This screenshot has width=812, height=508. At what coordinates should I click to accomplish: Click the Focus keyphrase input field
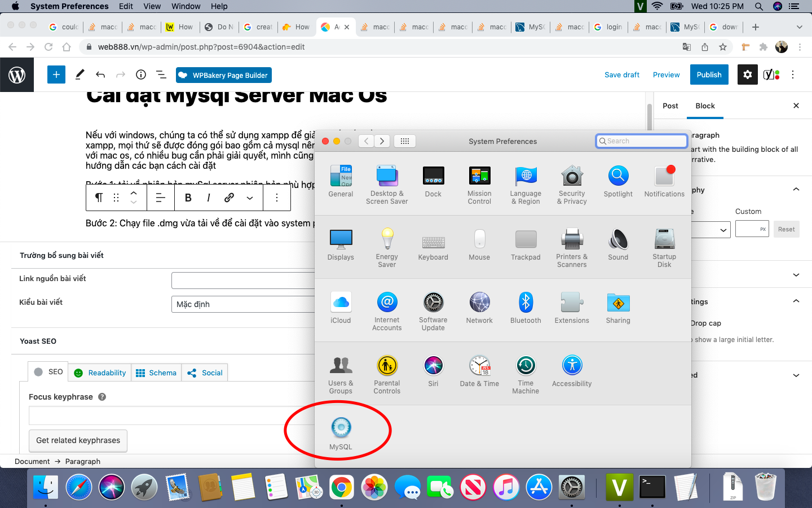click(x=171, y=415)
